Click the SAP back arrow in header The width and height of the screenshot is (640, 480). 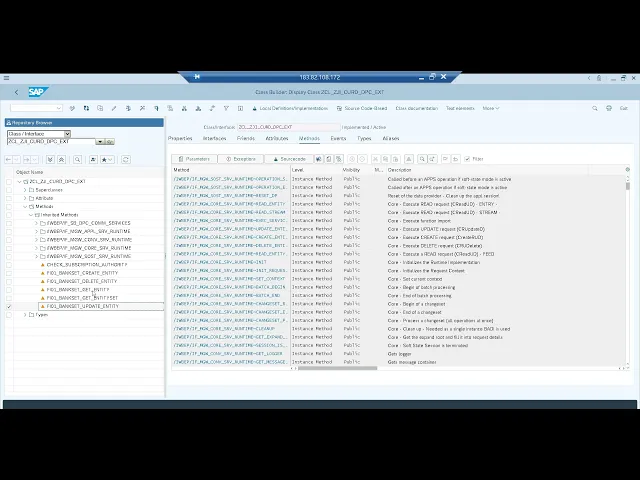point(16,92)
